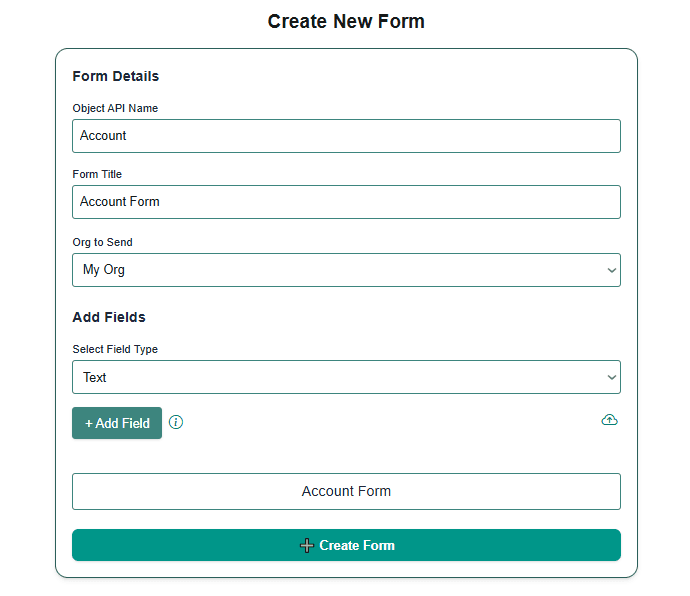
Task: Focus the Object API Name input
Action: point(346,136)
